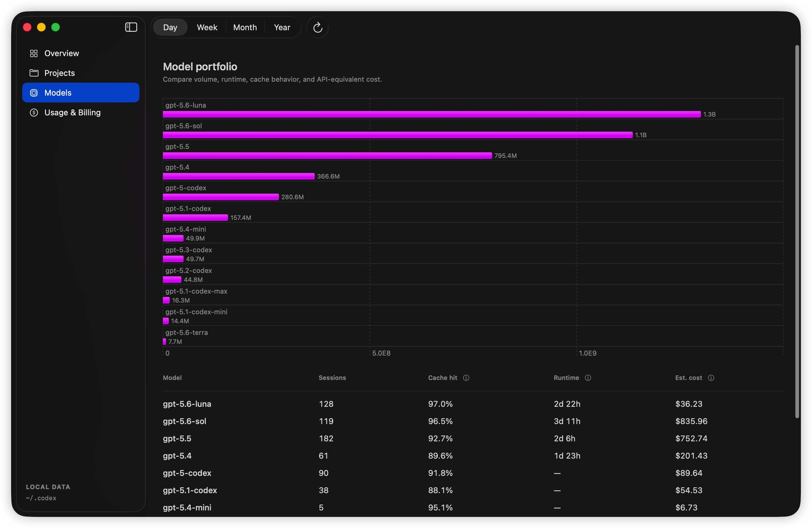Click the gpt-5.1-codex-max chart label
Screen dimensions: 812x528
coord(196,291)
